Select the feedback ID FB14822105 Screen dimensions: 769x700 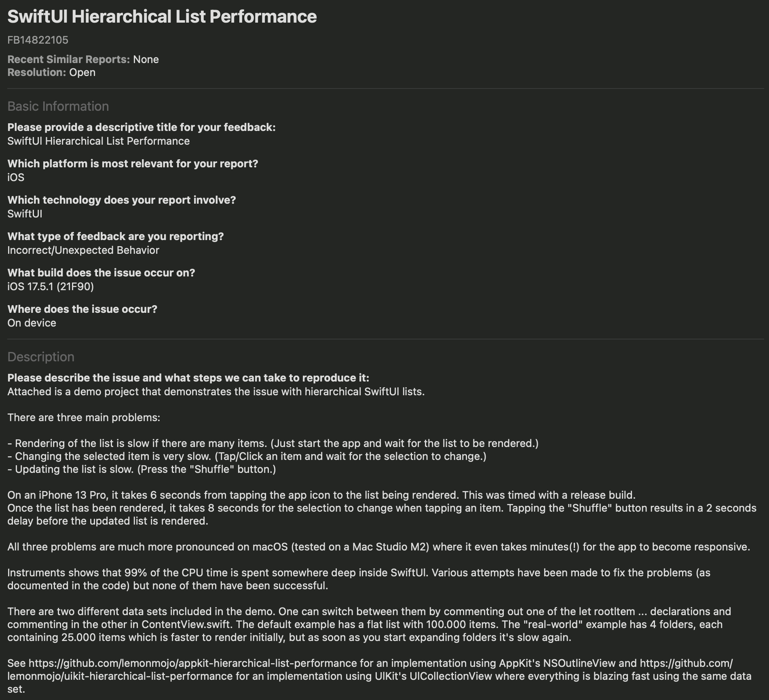tap(38, 40)
